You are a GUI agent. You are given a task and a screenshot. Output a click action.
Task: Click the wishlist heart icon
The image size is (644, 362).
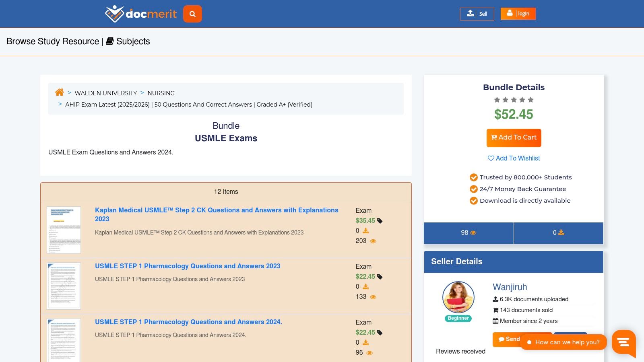tap(491, 158)
